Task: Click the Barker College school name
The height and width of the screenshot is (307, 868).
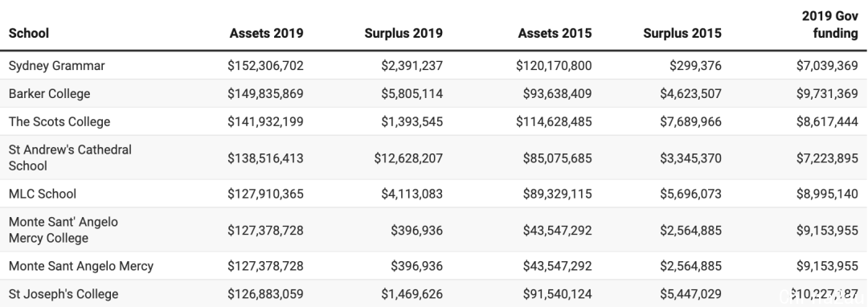Action: click(x=49, y=93)
